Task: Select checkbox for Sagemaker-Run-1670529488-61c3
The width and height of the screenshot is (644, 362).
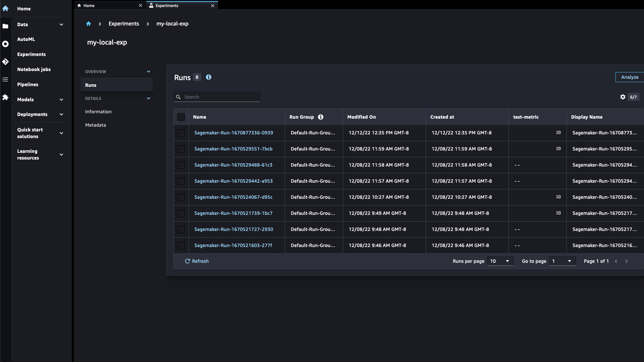Action: click(181, 165)
